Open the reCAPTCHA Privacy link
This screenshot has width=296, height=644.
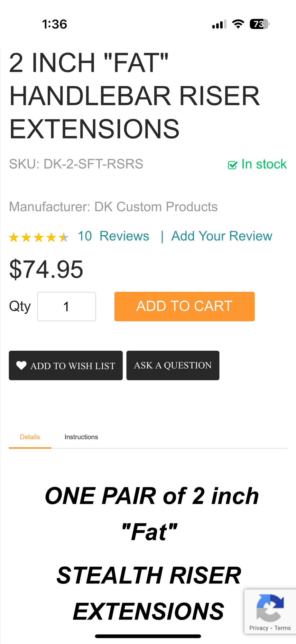pos(259,628)
